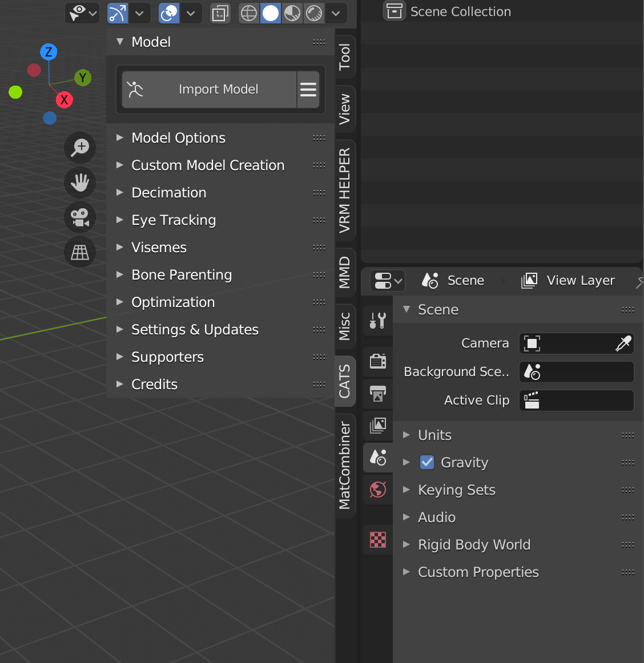Switch to Solid viewport shading
The height and width of the screenshot is (663, 644).
pyautogui.click(x=271, y=13)
